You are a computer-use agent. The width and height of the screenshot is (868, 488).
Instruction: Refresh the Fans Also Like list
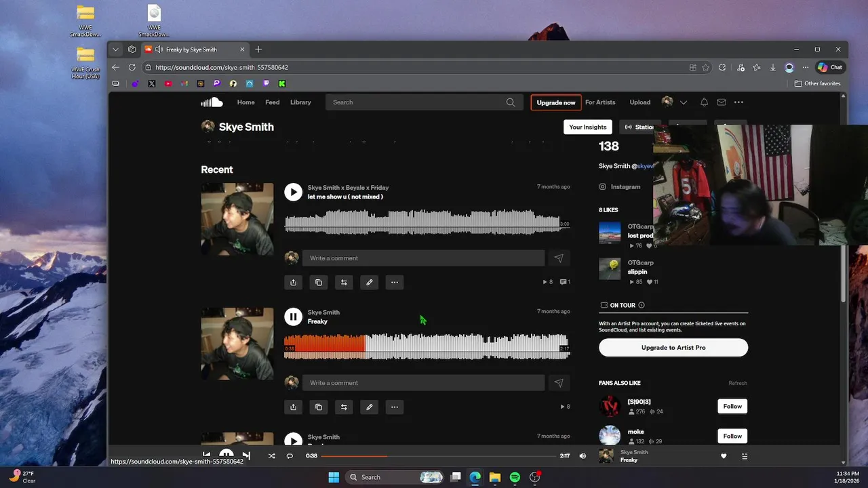point(738,383)
